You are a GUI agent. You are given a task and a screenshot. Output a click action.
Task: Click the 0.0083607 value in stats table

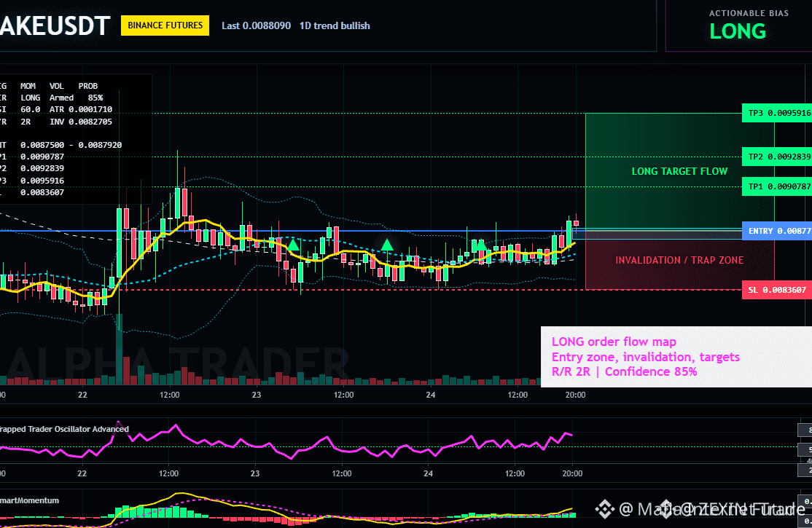(42, 192)
